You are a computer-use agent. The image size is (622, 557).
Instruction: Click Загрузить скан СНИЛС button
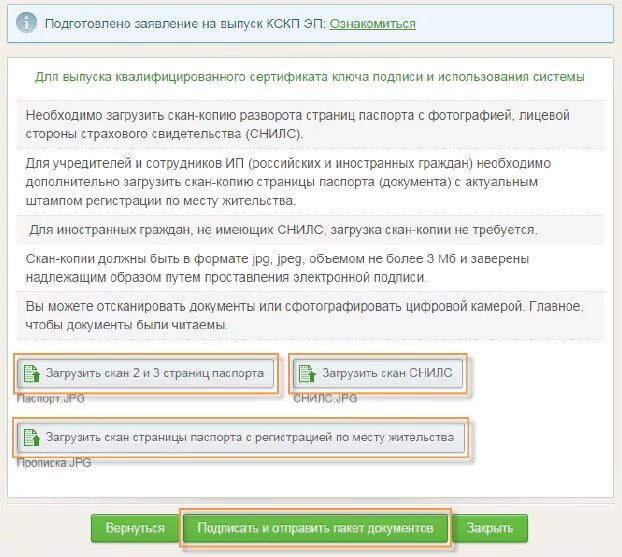point(378,373)
